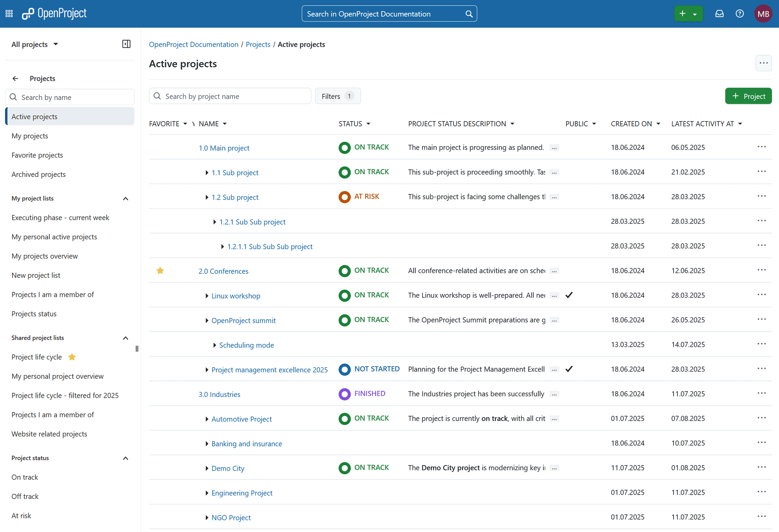Open the Banking and insurance project link

(x=247, y=443)
